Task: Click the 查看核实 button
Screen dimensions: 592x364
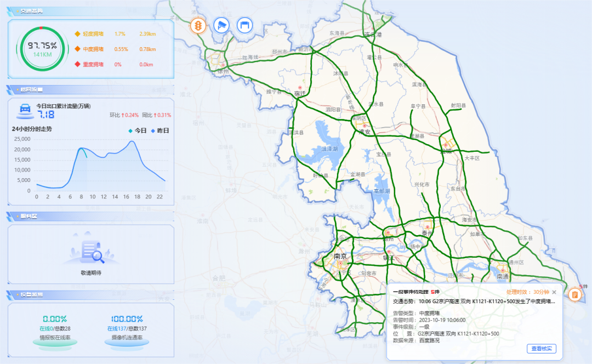Action: coord(542,349)
